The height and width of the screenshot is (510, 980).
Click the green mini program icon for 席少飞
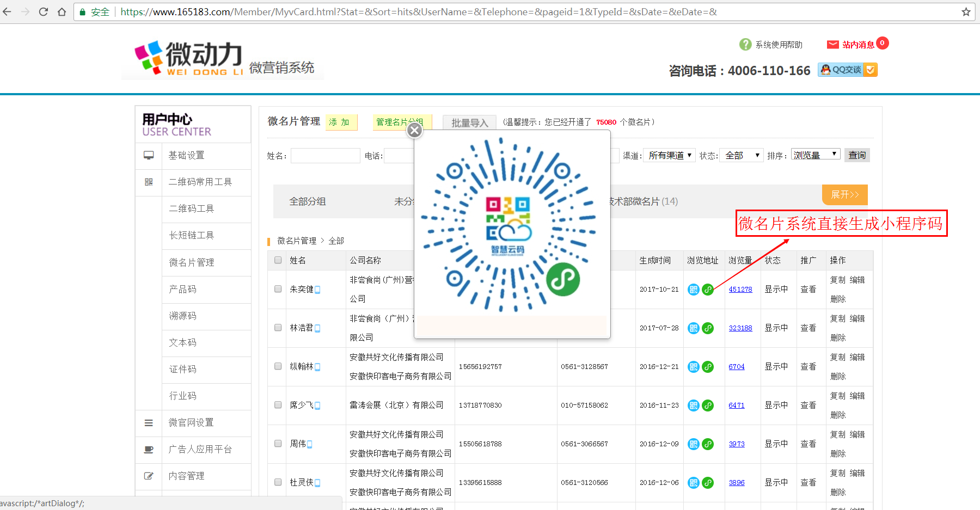coord(708,405)
